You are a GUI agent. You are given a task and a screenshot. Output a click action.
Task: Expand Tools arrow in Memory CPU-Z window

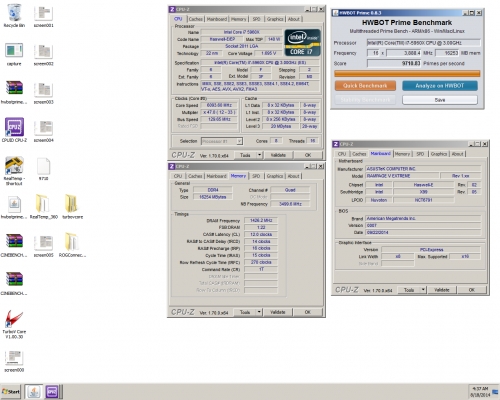[x=259, y=312]
